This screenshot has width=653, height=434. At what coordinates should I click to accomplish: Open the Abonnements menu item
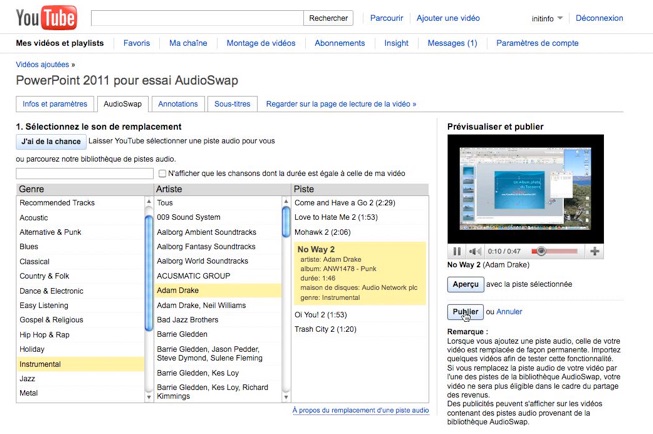click(x=339, y=43)
